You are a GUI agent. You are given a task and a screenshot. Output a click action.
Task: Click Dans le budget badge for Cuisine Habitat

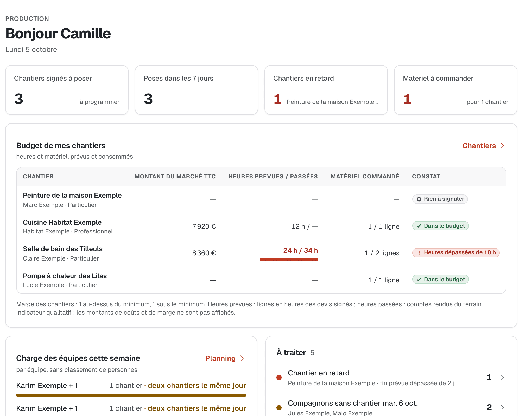[x=441, y=226]
